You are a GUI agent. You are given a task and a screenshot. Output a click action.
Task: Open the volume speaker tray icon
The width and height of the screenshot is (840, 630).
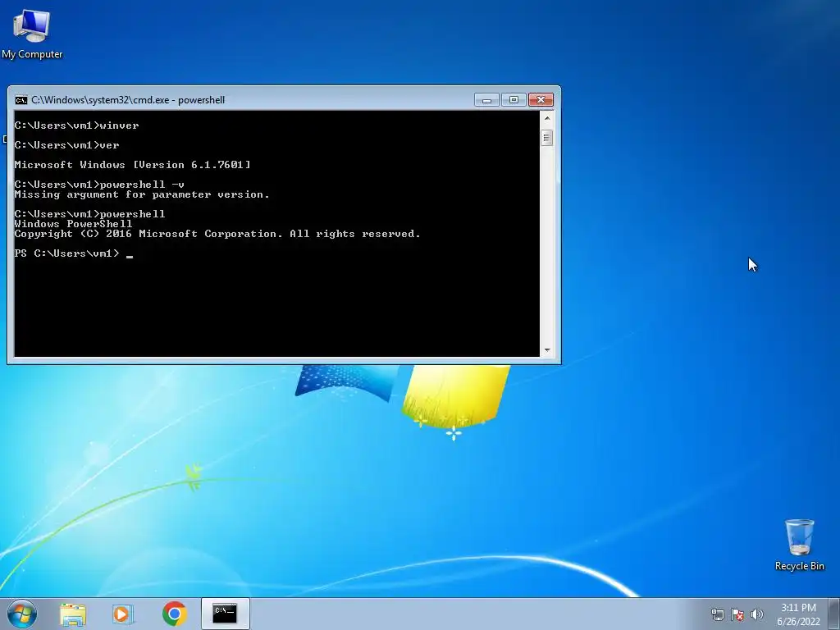coord(756,614)
